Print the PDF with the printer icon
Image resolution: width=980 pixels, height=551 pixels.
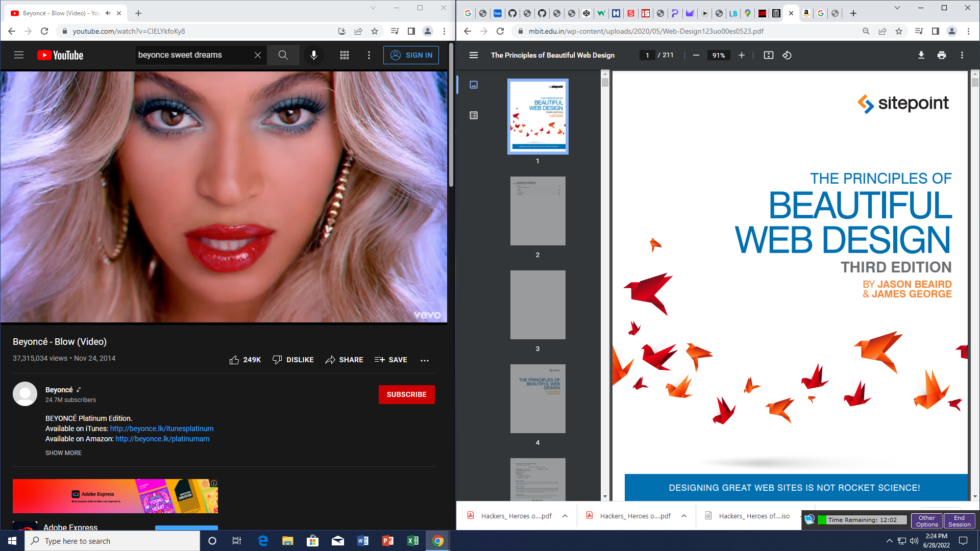click(941, 55)
